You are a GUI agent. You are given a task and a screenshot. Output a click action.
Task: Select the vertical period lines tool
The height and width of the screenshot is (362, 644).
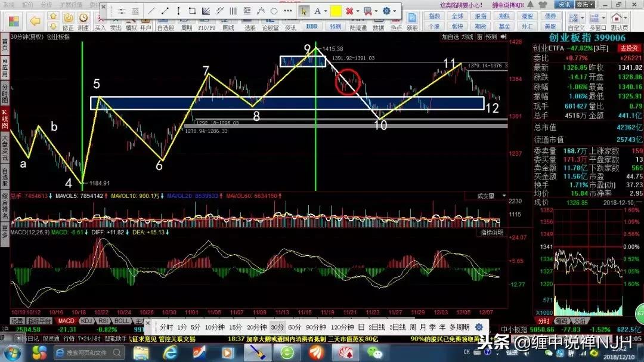(233, 11)
